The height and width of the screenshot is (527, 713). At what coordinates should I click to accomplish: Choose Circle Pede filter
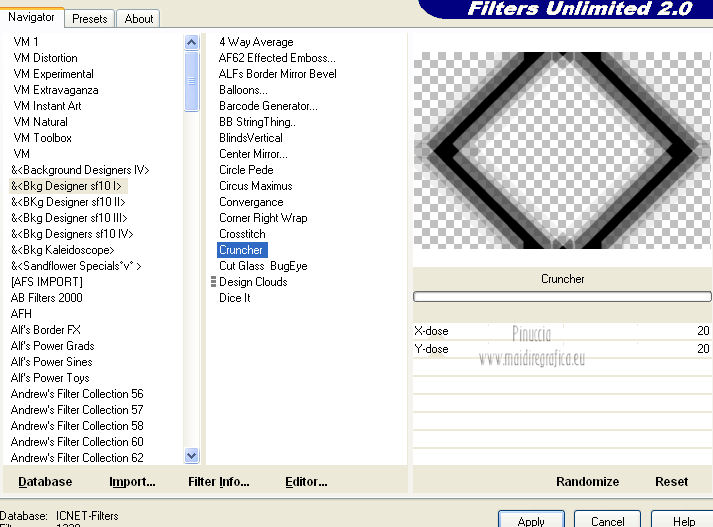click(246, 170)
